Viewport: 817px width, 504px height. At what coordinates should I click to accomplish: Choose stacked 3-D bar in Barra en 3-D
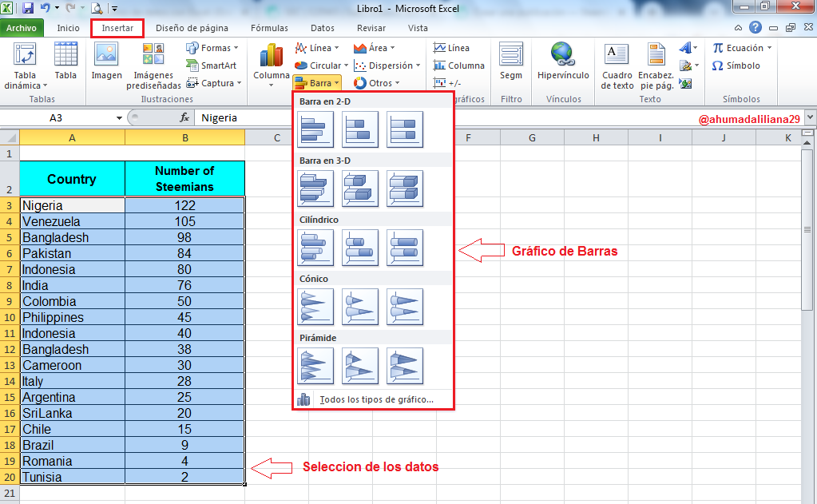point(360,189)
